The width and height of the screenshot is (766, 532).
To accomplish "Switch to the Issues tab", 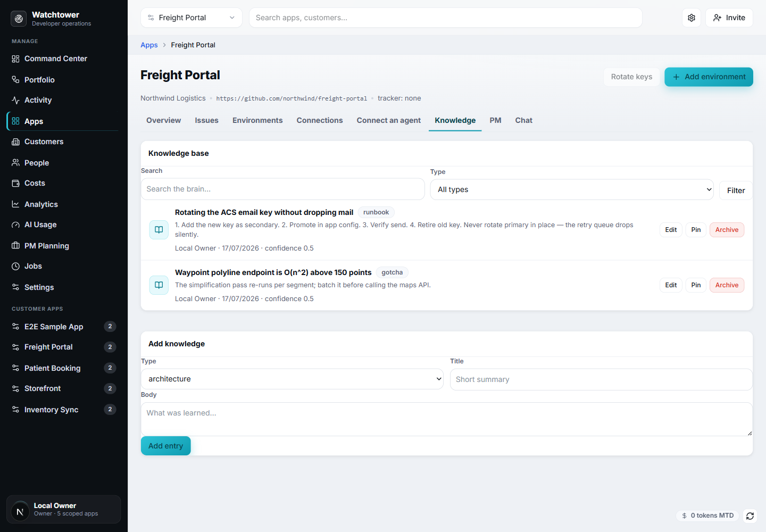I will (x=206, y=120).
